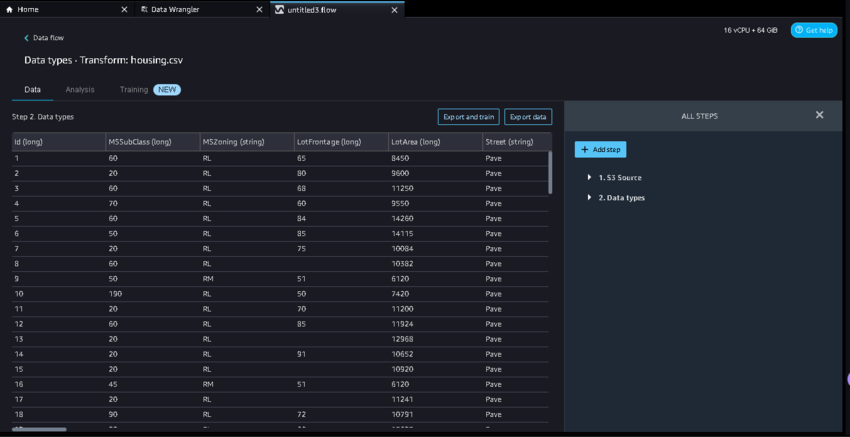This screenshot has height=437, width=850.
Task: Click the vertical scrollbar of the data table
Action: tap(550, 172)
